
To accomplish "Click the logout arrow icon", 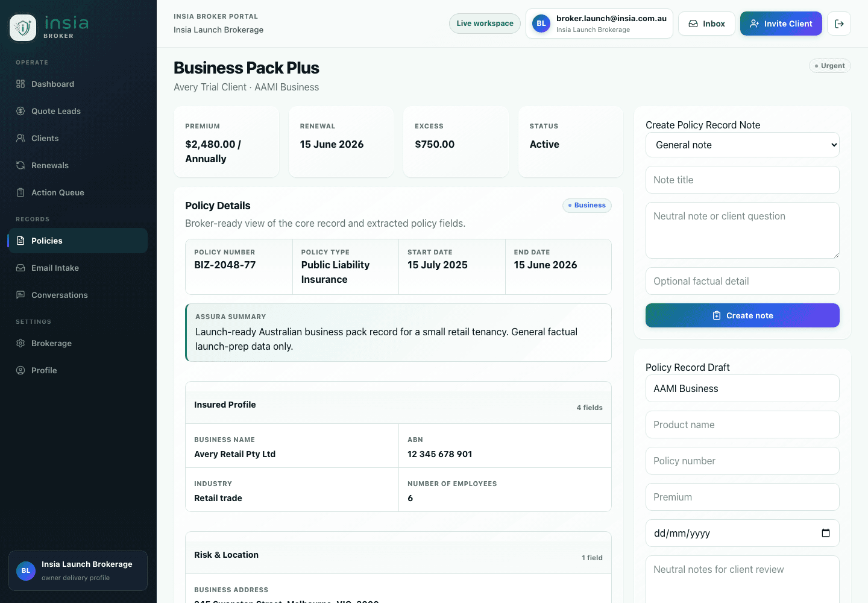I will tap(839, 24).
